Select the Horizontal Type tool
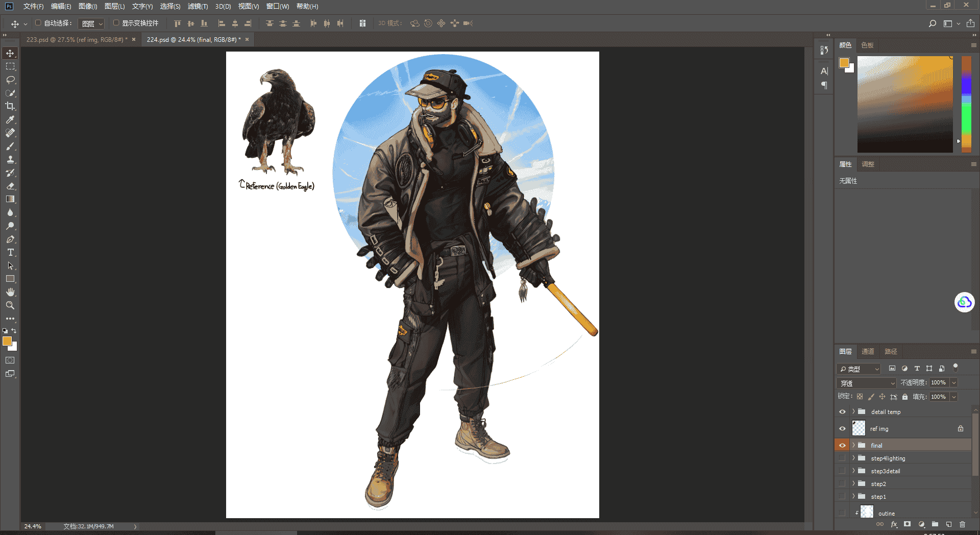This screenshot has height=535, width=980. point(10,252)
